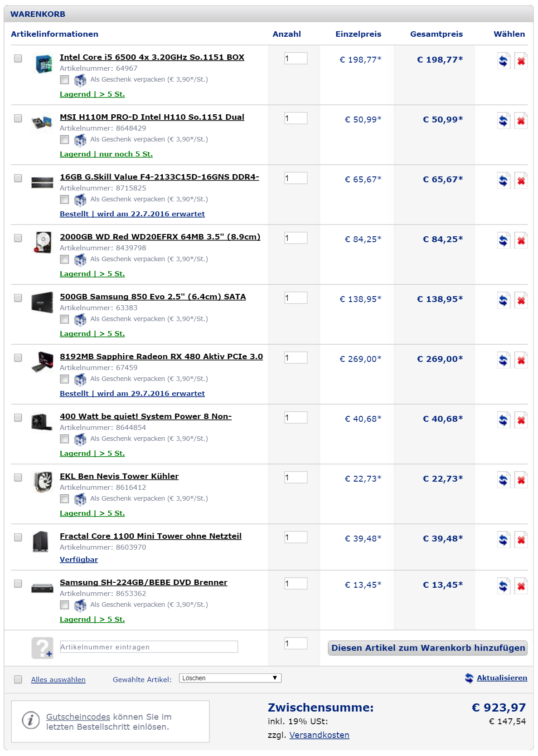
Task: Select the Intel Core i5 6500 checkbox
Action: (18, 59)
